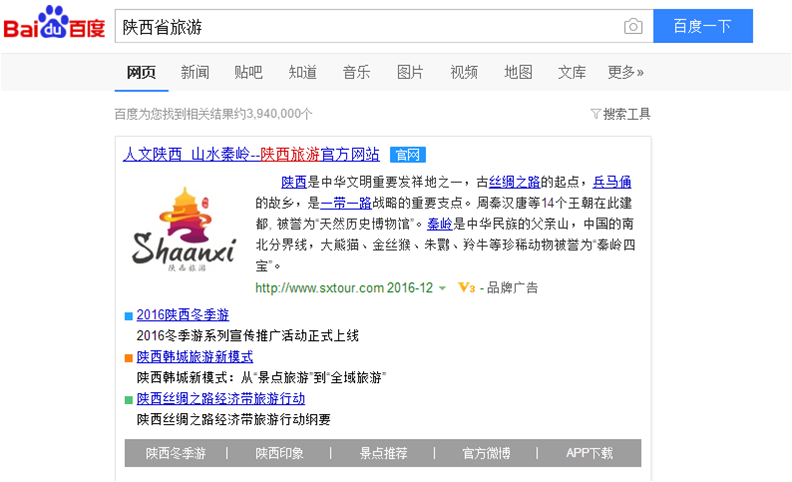Click APP下载 in gray bar
This screenshot has width=792, height=482.
coord(589,453)
